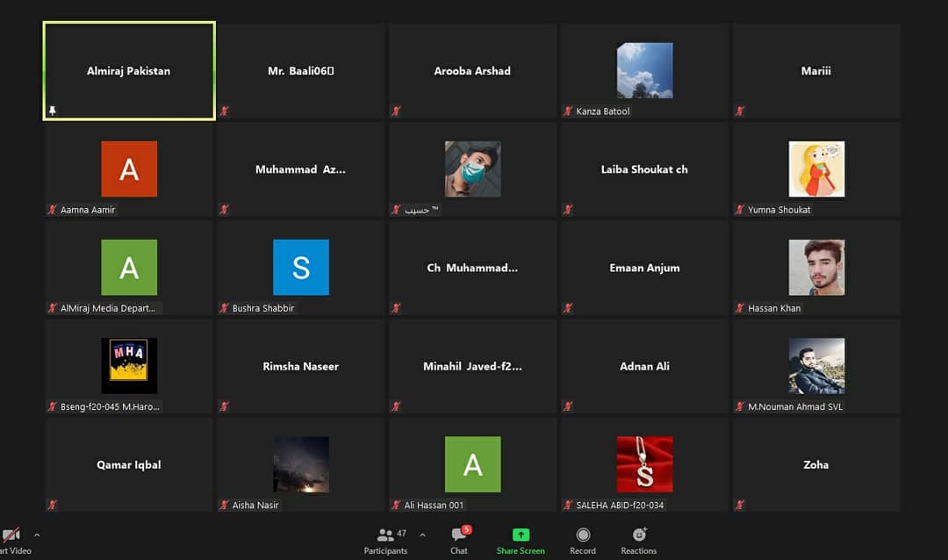The height and width of the screenshot is (560, 948).
Task: Click the Bseng-f20-045 M.Haro... name label
Action: pos(110,407)
